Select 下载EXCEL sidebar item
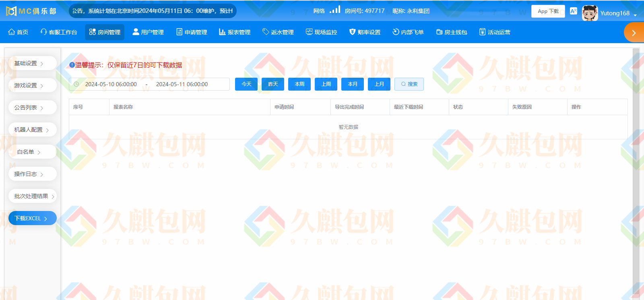Image resolution: width=644 pixels, height=300 pixels. (32, 218)
